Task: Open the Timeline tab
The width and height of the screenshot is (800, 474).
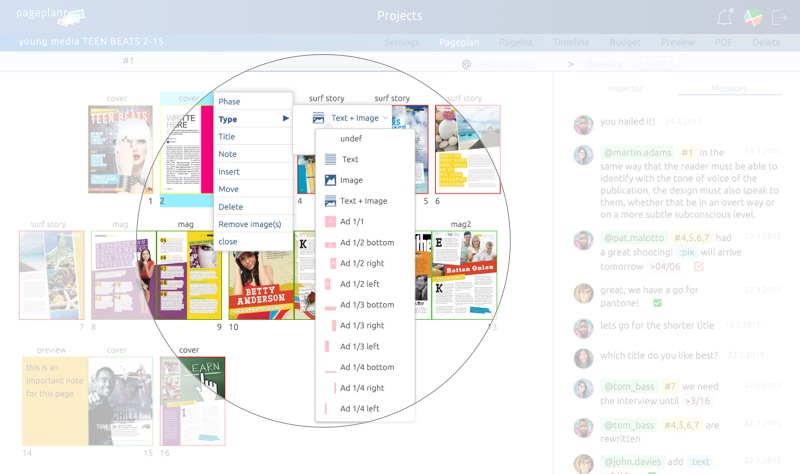Action: click(x=571, y=42)
